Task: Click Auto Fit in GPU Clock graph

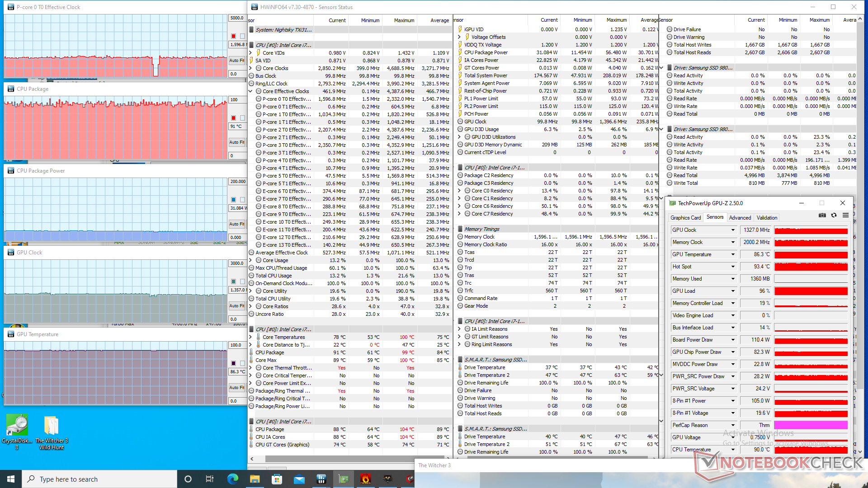Action: tap(236, 306)
